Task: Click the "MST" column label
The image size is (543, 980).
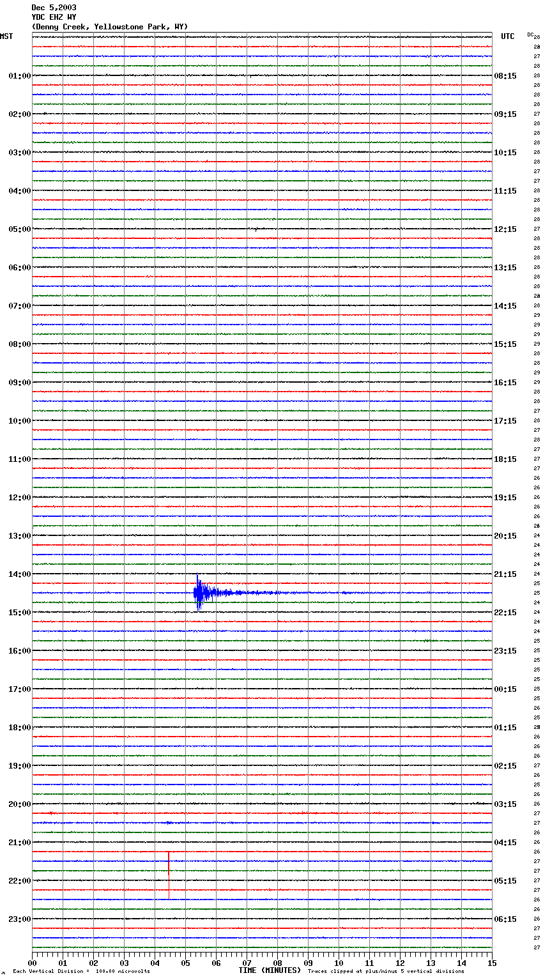Action: click(x=6, y=36)
